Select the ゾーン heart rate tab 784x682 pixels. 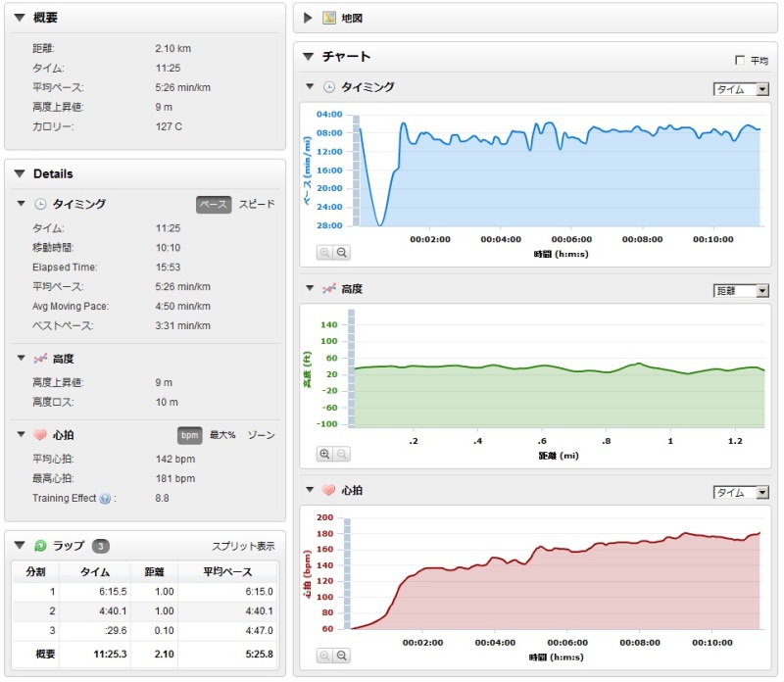click(x=260, y=435)
